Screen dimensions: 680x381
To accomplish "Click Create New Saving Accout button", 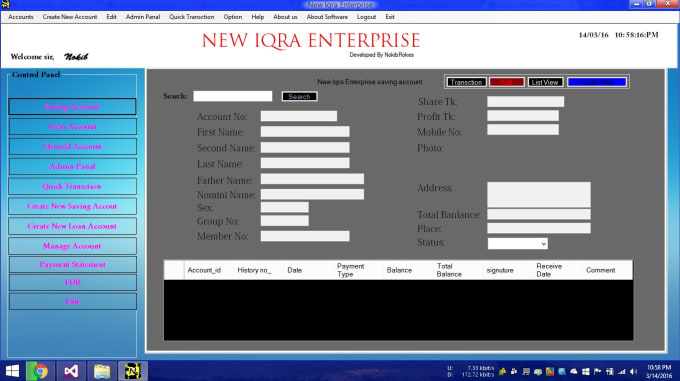I will (x=72, y=206).
